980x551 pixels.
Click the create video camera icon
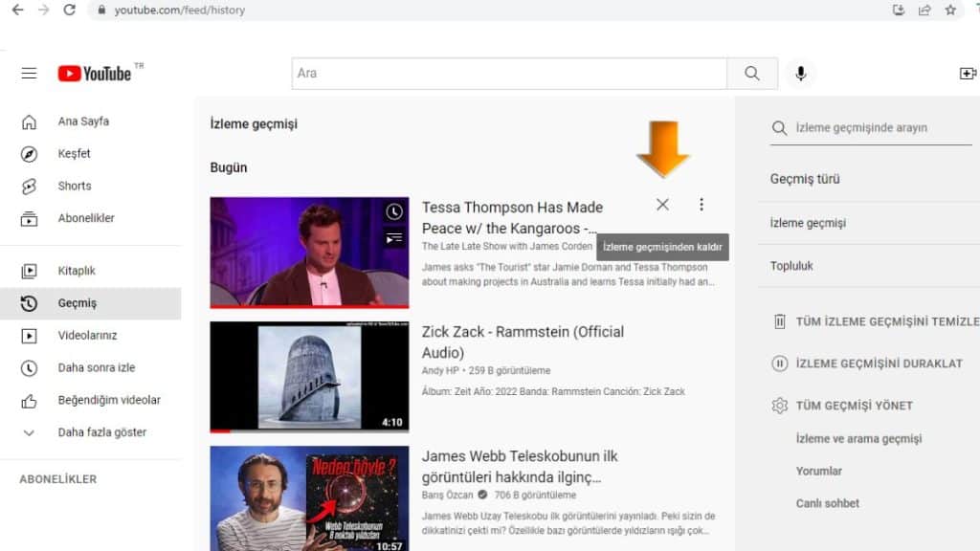click(968, 73)
